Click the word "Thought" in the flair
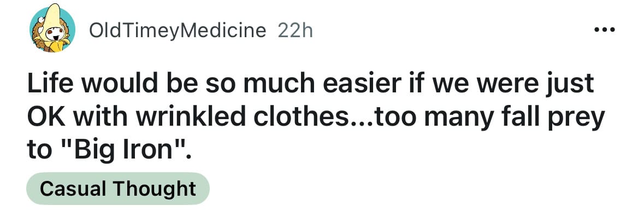 (155, 189)
